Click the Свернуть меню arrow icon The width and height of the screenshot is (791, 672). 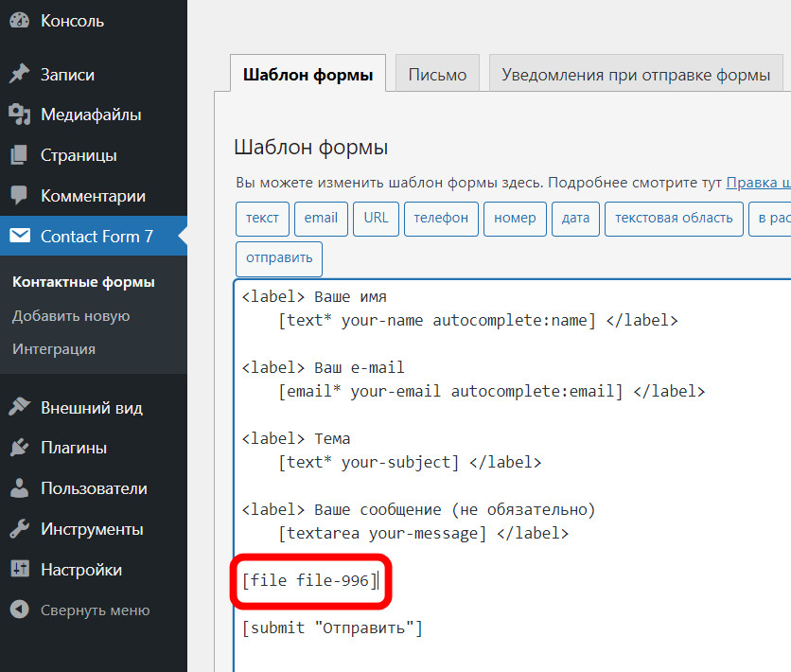20,610
